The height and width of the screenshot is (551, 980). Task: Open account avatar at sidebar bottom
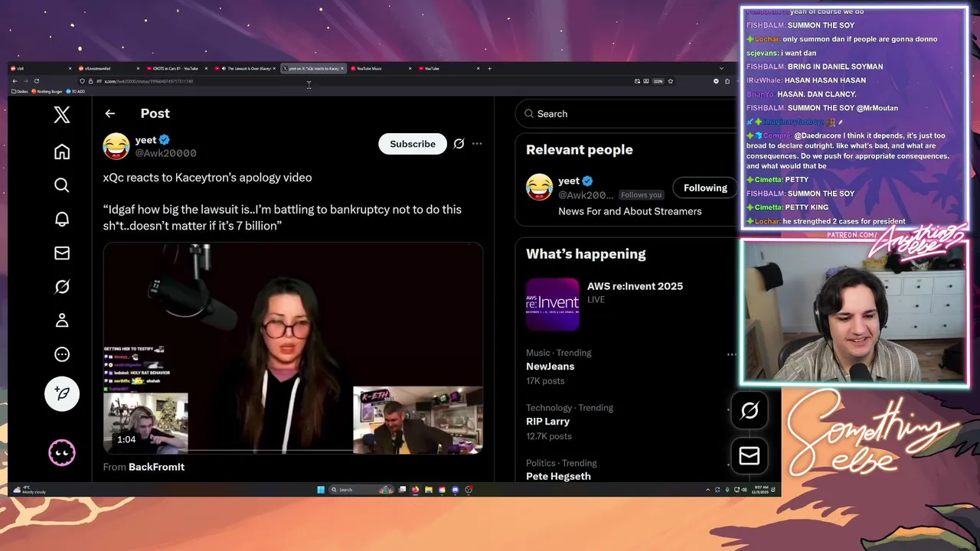[x=62, y=453]
